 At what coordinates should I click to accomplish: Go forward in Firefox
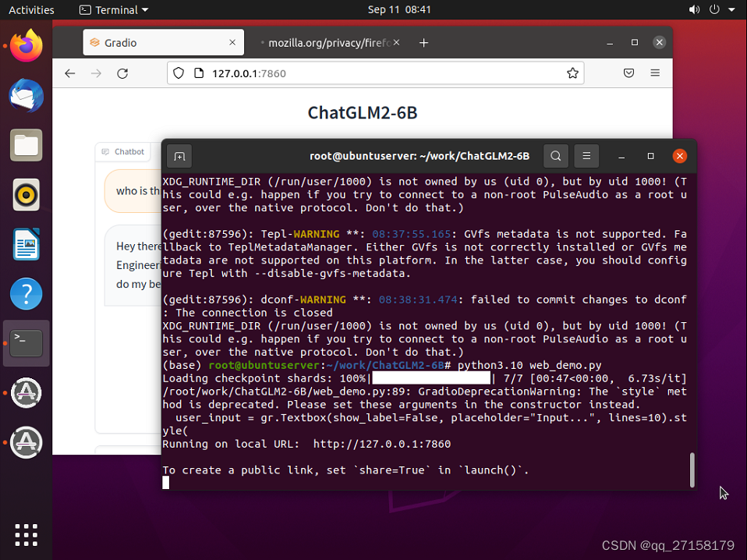96,73
